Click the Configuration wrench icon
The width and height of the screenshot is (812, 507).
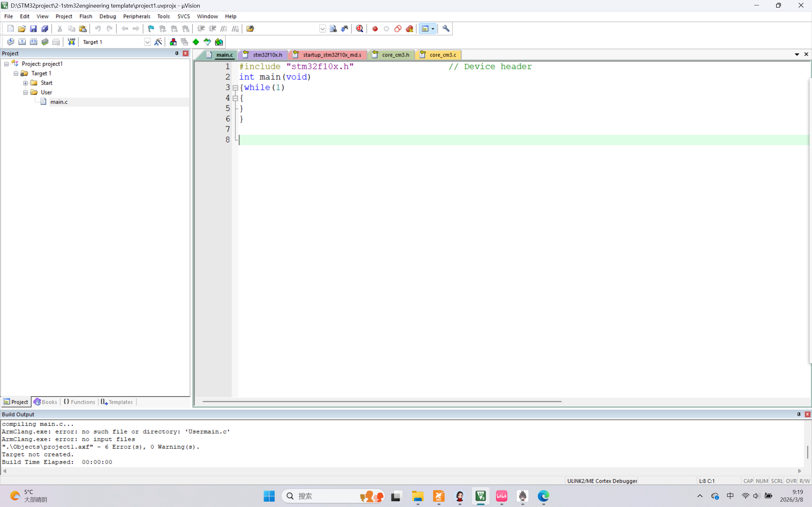pos(446,29)
